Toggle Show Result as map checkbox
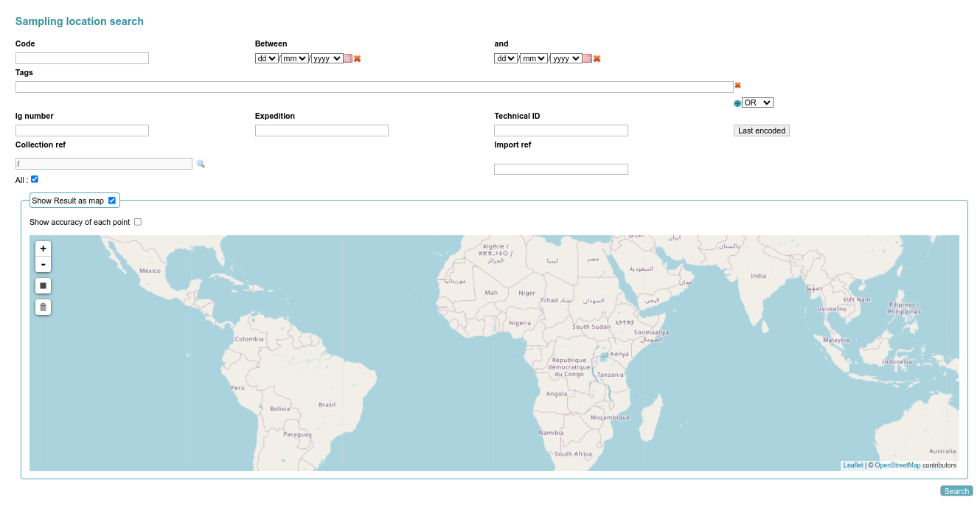The height and width of the screenshot is (511, 980). (x=112, y=201)
